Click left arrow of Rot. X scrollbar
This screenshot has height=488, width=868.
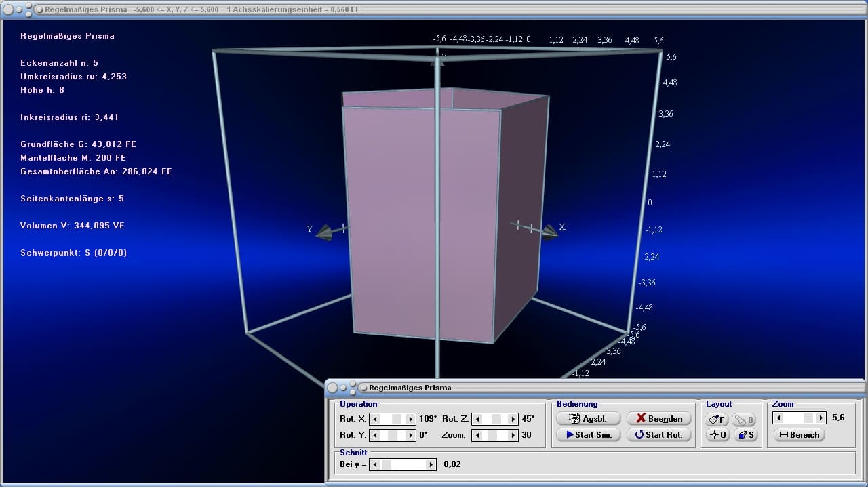pyautogui.click(x=374, y=419)
